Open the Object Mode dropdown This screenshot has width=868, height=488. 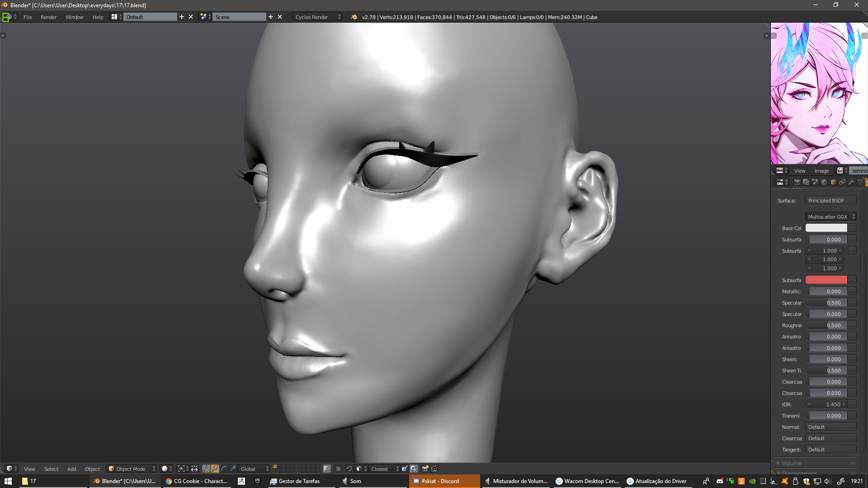(x=132, y=469)
